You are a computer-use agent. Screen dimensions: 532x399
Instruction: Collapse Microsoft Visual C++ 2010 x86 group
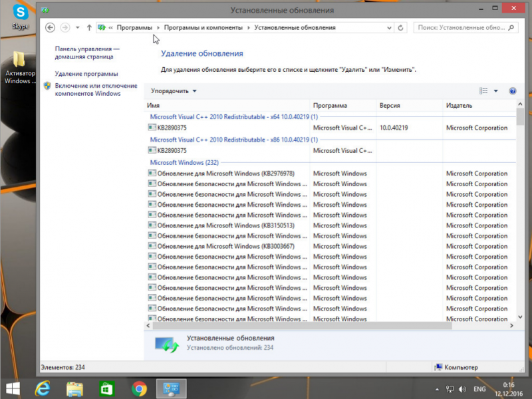point(234,140)
